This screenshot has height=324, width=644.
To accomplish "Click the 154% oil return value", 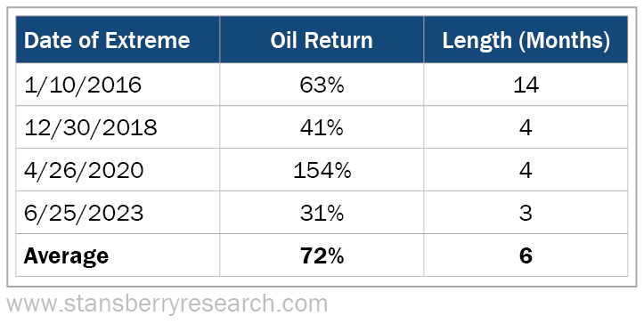I will [x=322, y=170].
